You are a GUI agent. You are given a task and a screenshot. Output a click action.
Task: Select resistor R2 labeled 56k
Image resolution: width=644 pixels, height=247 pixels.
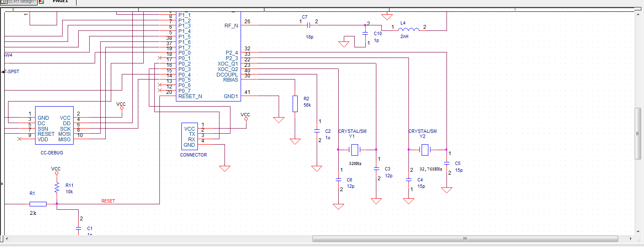pyautogui.click(x=295, y=103)
